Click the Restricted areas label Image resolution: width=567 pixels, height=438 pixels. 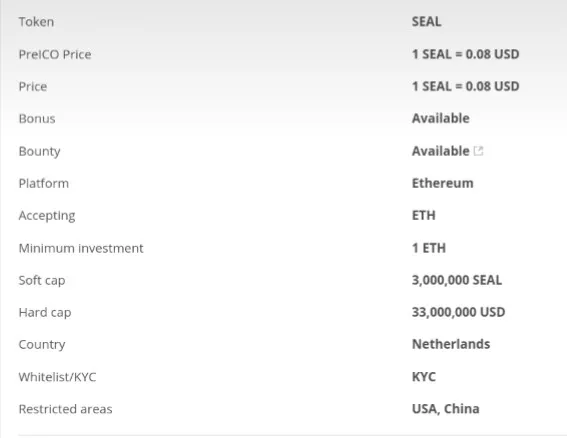point(65,409)
